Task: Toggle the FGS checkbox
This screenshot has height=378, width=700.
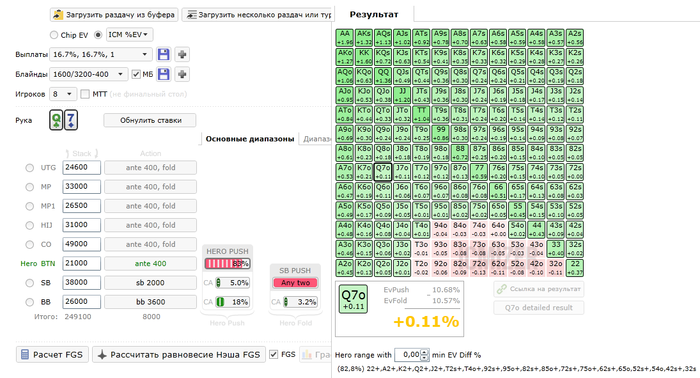Action: pyautogui.click(x=274, y=354)
